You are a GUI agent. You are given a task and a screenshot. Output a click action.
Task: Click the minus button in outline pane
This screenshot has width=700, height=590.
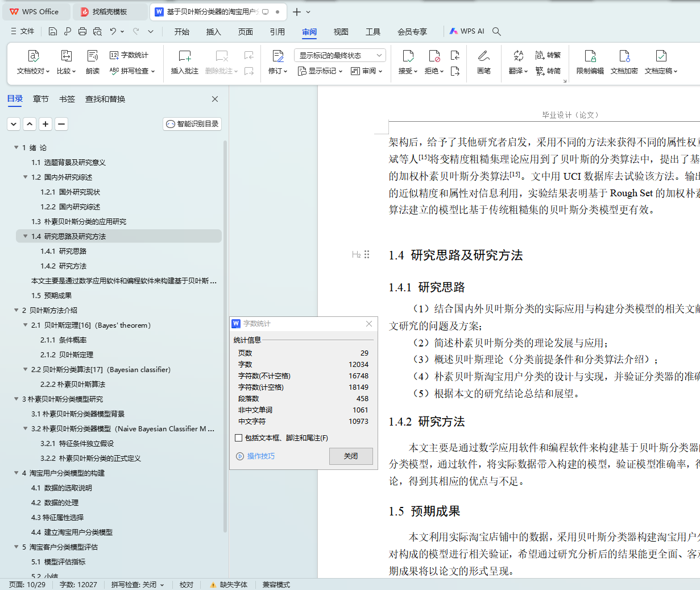coord(62,124)
